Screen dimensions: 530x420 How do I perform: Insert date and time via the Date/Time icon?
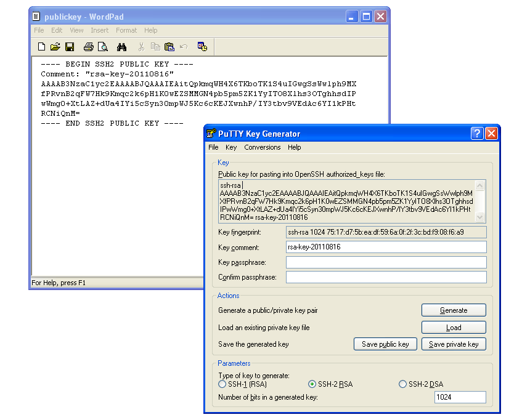[x=202, y=46]
